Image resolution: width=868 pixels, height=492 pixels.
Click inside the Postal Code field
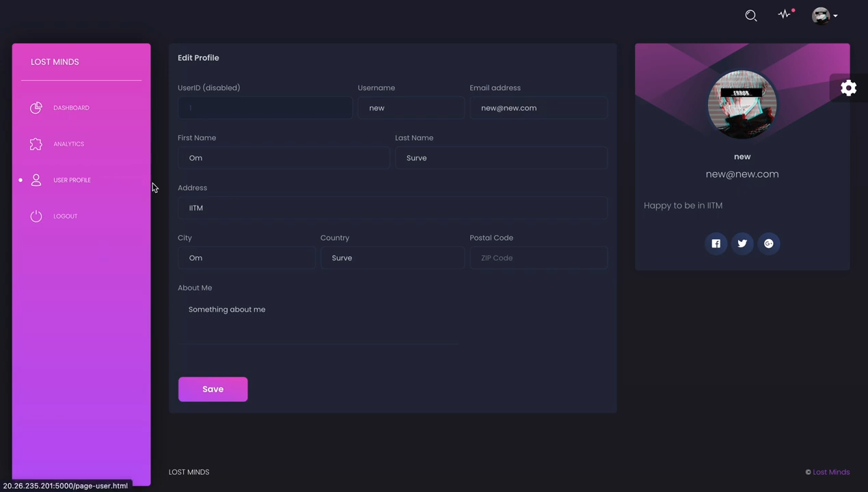point(538,258)
